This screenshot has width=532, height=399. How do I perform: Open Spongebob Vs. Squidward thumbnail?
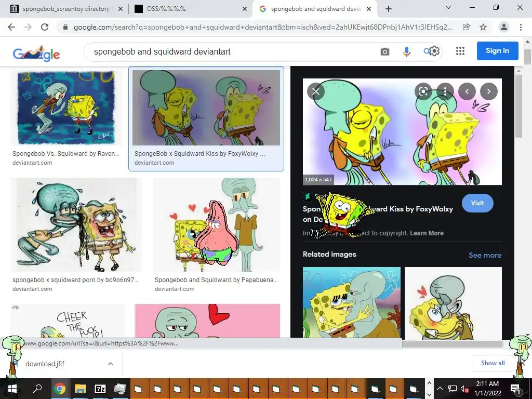[x=66, y=108]
